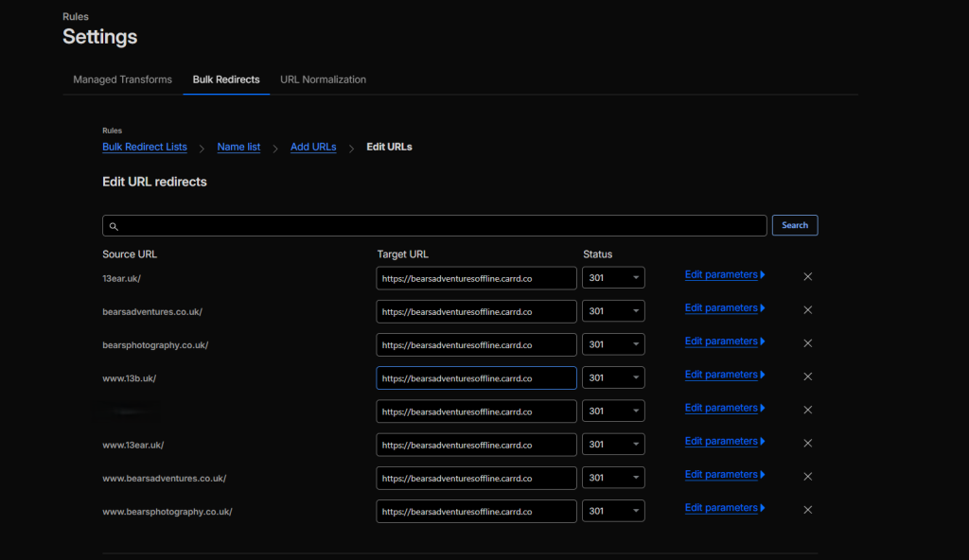Show Edit parameters for www.bearsphotography.co.uk/
Image resolution: width=969 pixels, height=560 pixels.
tap(724, 508)
